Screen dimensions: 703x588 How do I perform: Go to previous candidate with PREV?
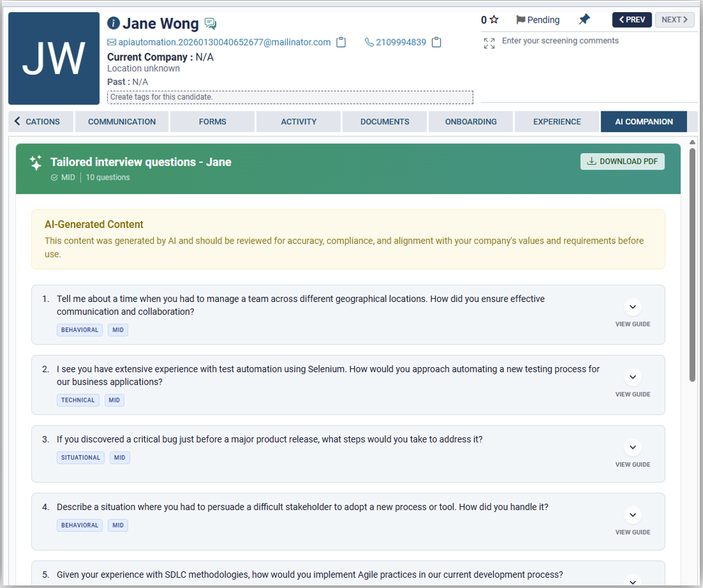[632, 20]
